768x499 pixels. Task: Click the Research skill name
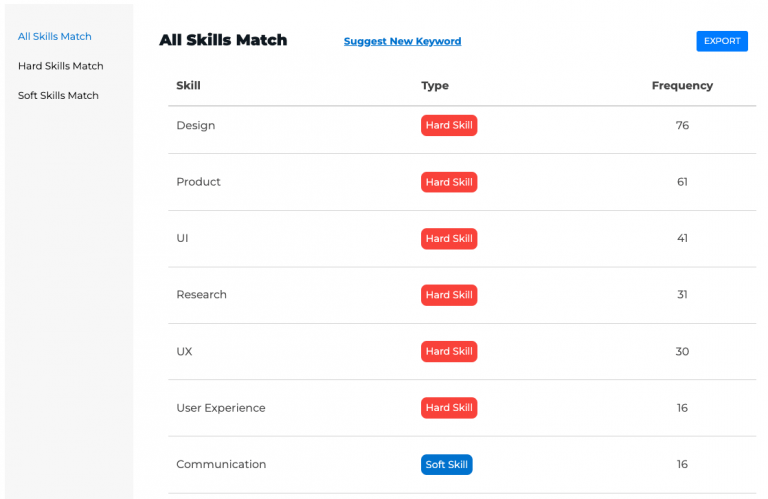[x=201, y=295]
